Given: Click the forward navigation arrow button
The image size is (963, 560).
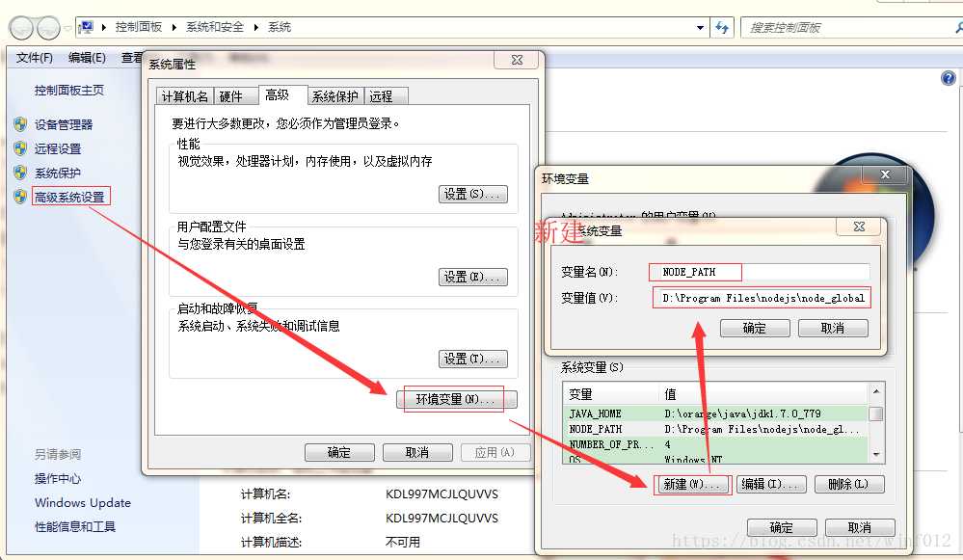Looking at the screenshot, I should 48,28.
